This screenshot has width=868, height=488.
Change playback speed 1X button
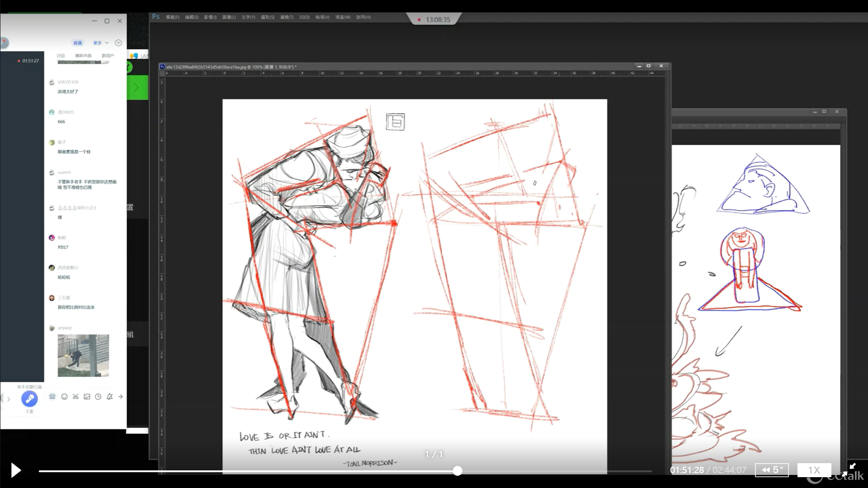pos(814,470)
